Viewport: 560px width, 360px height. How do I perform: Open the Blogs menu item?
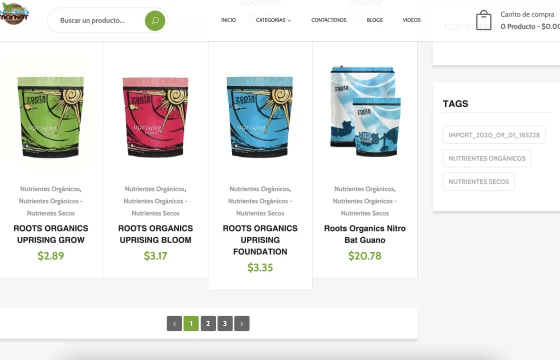point(375,20)
